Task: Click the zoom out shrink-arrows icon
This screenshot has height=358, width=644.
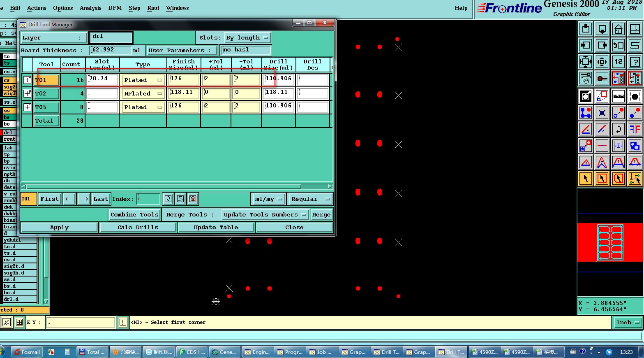Action: 602,62
